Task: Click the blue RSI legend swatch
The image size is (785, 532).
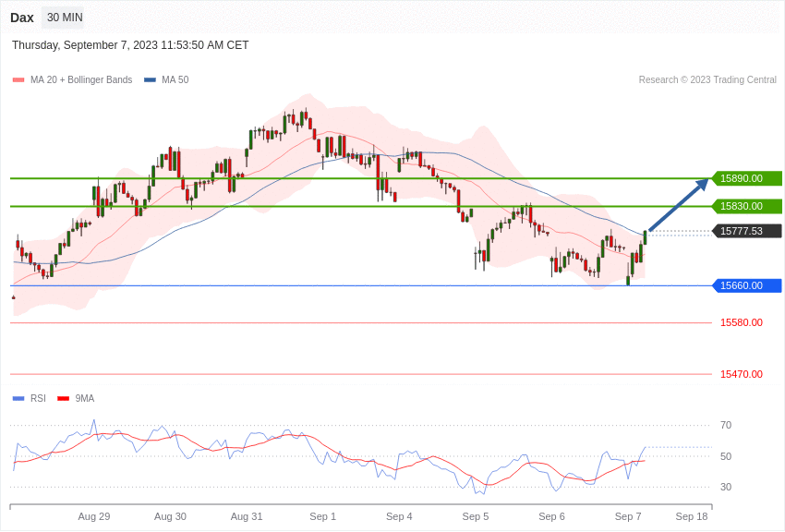Action: (18, 399)
